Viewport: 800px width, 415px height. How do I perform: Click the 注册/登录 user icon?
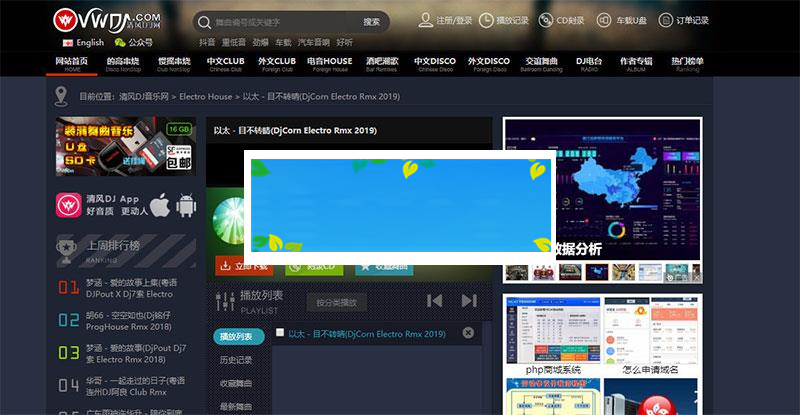426,20
